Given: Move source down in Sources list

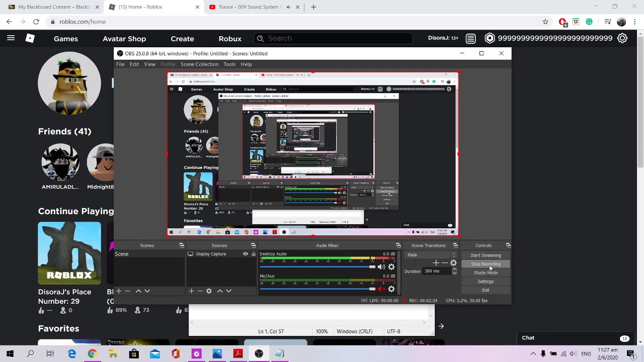Looking at the screenshot, I should click(x=228, y=291).
